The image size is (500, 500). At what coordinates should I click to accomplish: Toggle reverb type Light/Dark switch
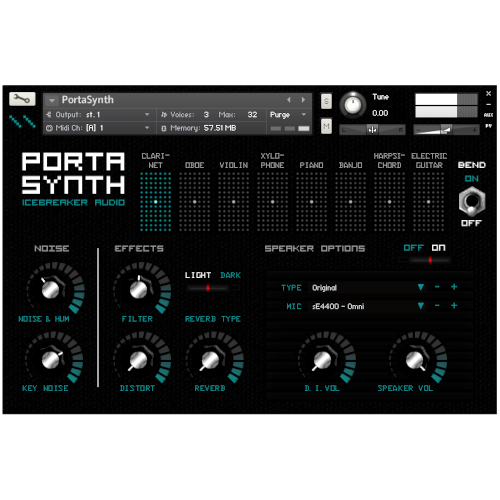[x=212, y=288]
